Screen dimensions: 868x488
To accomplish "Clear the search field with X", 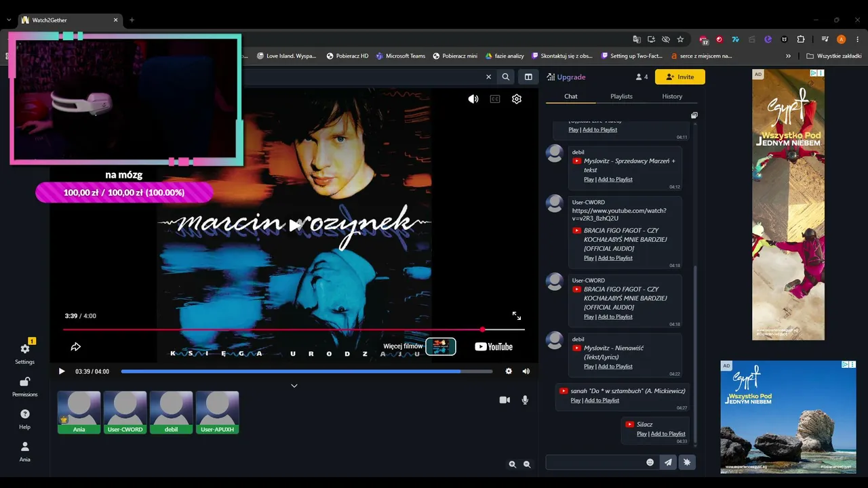I will (488, 77).
